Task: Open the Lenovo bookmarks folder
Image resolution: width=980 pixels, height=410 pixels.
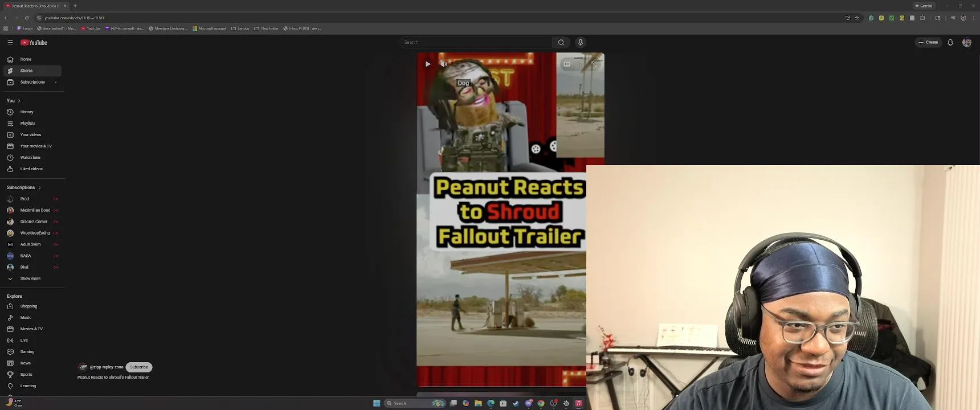Action: pyautogui.click(x=240, y=28)
